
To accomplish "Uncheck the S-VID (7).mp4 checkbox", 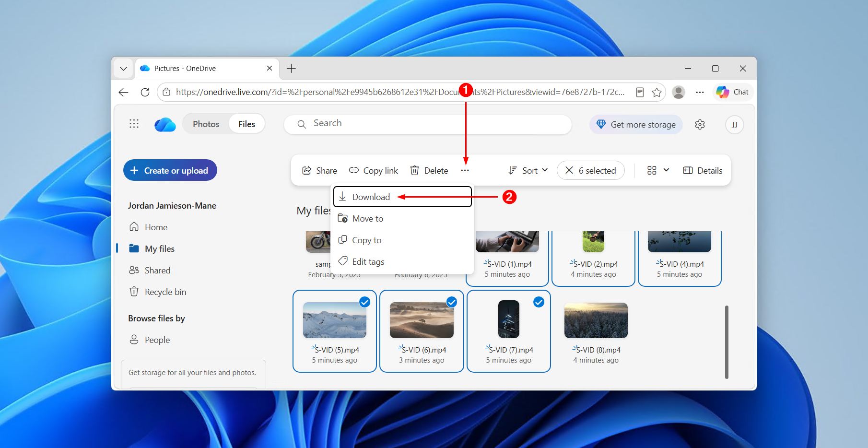I will 539,302.
